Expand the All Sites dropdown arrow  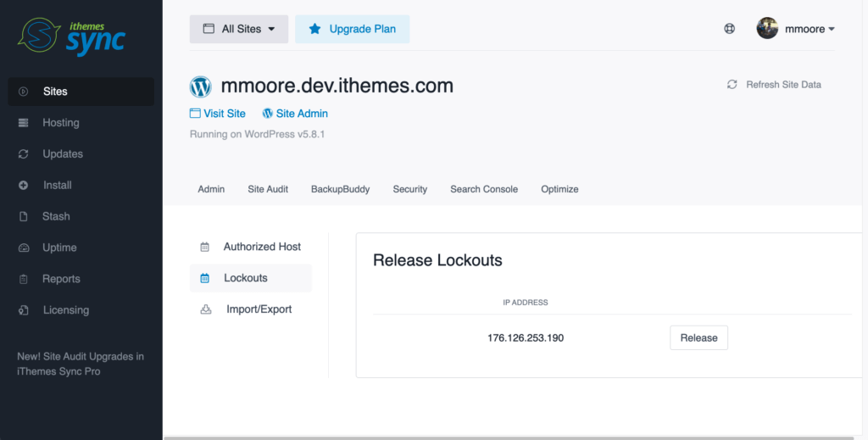[x=271, y=30]
